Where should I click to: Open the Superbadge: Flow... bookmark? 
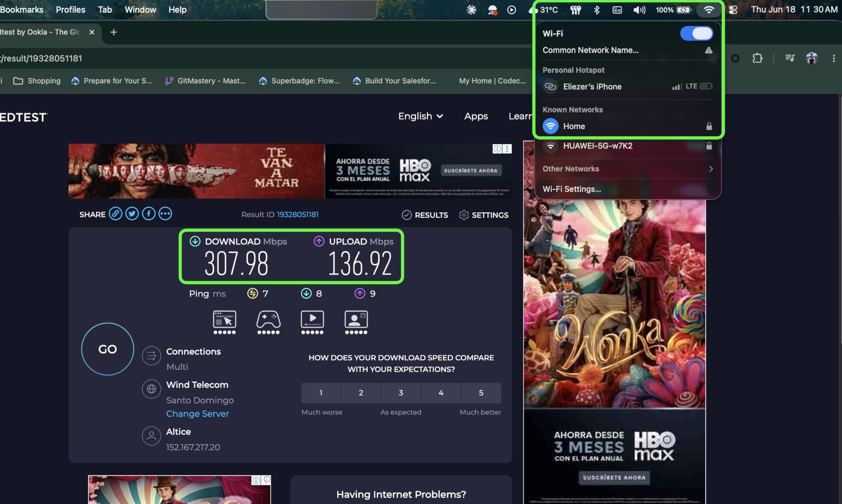tap(299, 81)
